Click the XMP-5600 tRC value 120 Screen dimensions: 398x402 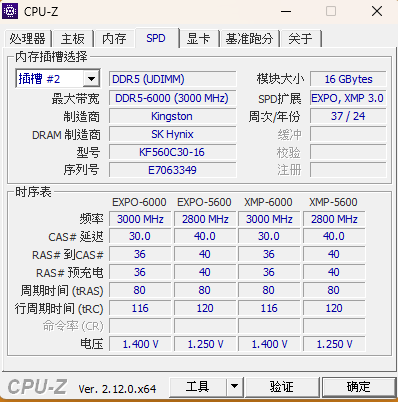[334, 308]
